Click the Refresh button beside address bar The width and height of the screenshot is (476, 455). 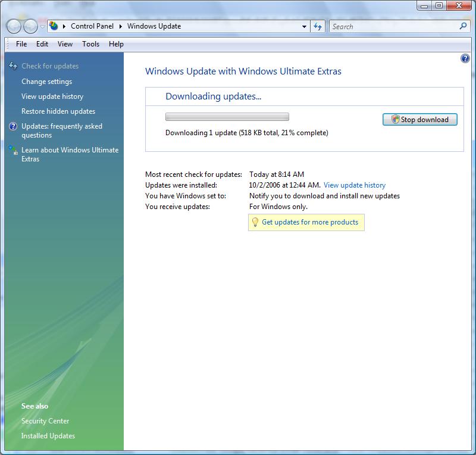point(318,26)
